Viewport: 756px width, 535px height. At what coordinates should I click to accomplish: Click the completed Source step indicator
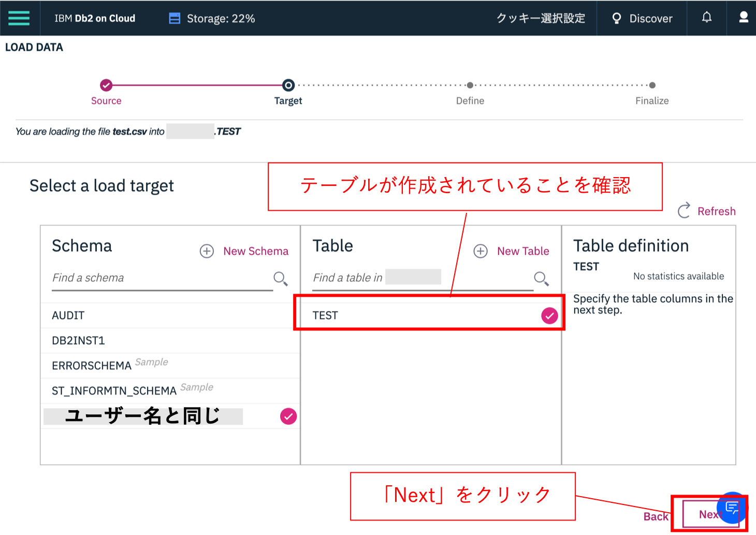106,85
